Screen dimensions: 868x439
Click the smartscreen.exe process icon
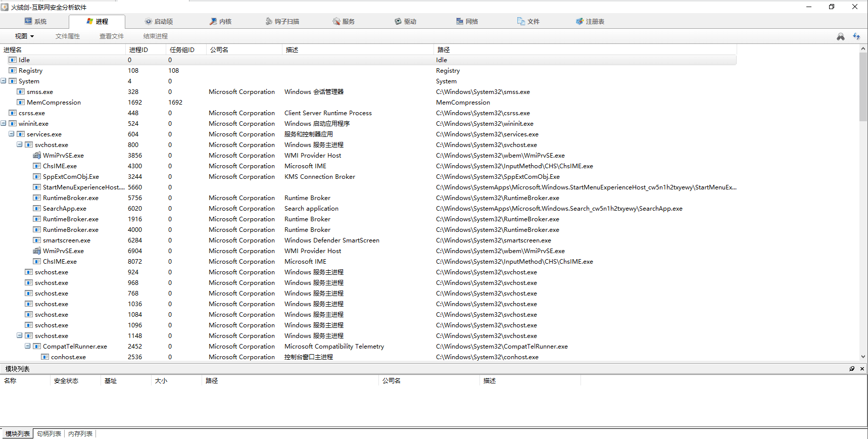(37, 240)
